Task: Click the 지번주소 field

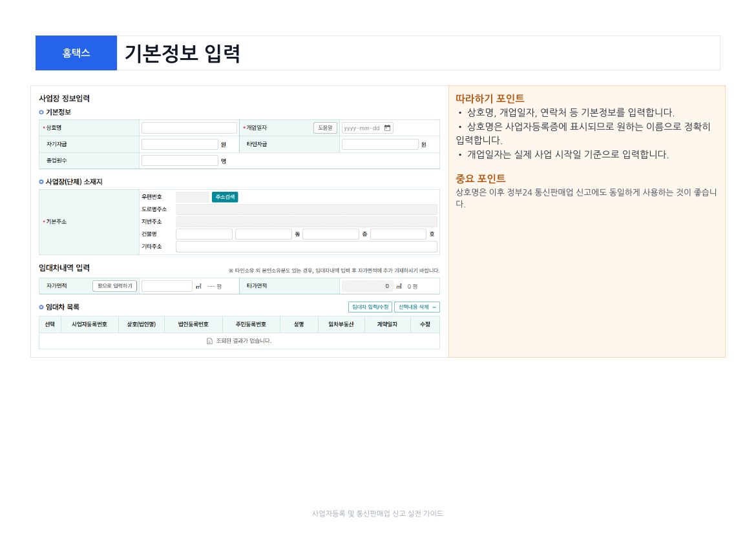Action: click(307, 221)
